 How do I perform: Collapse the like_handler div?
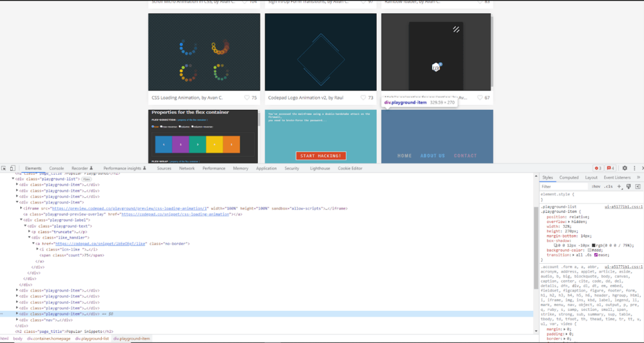coord(29,237)
